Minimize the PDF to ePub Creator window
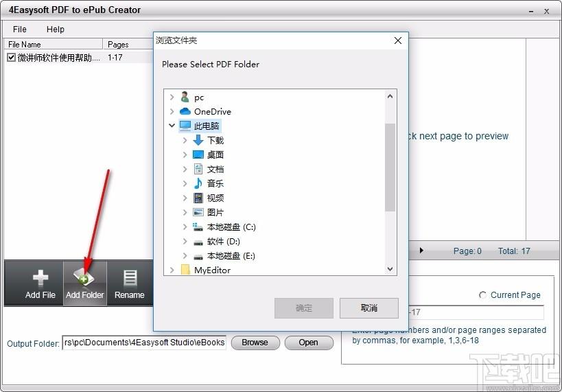The image size is (562, 392). (531, 12)
